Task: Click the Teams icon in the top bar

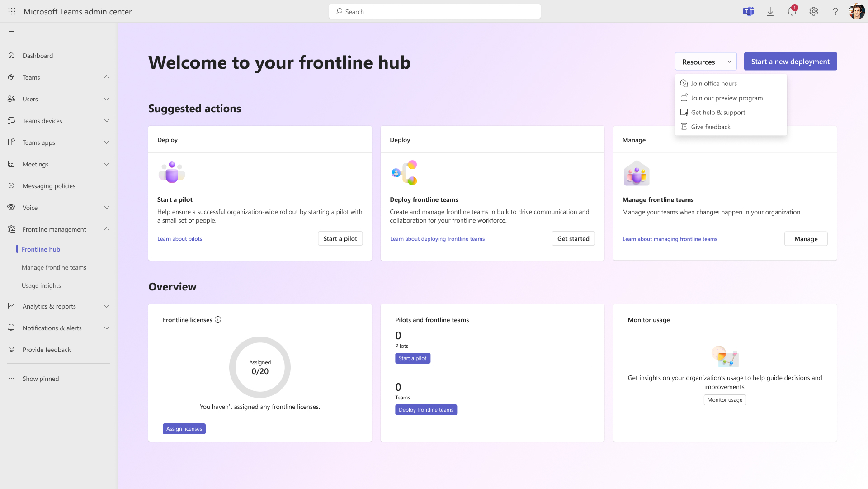Action: point(749,11)
